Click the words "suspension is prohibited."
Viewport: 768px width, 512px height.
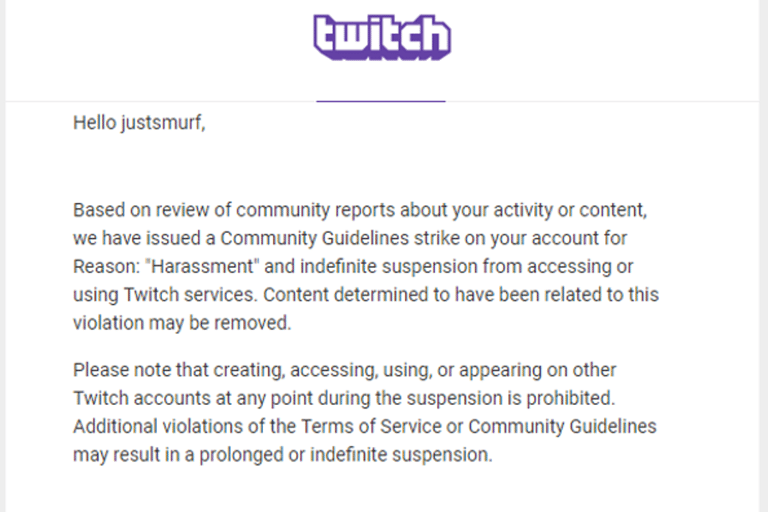point(511,398)
